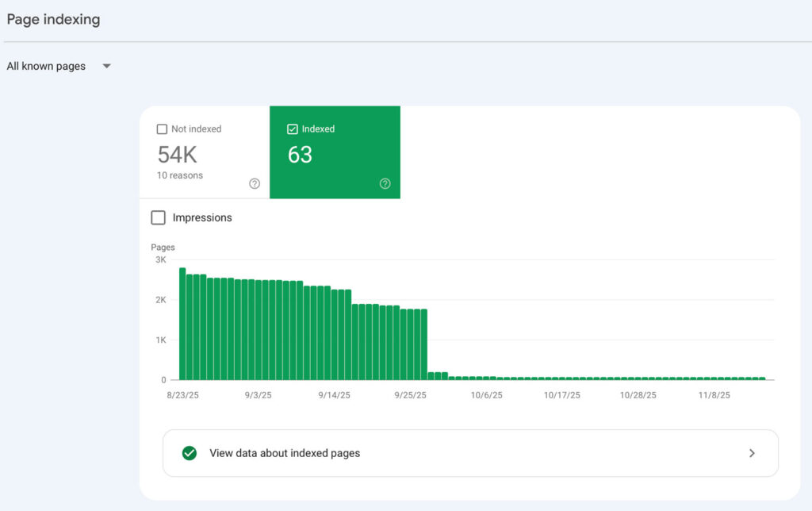This screenshot has height=511, width=812.
Task: Click the right chevron arrow in View data row
Action: pyautogui.click(x=752, y=453)
